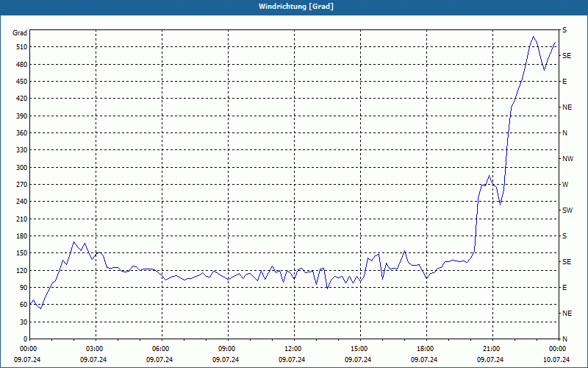Image resolution: width=588 pixels, height=368 pixels.
Task: Click the 10.07.24 date label
Action: pyautogui.click(x=556, y=360)
